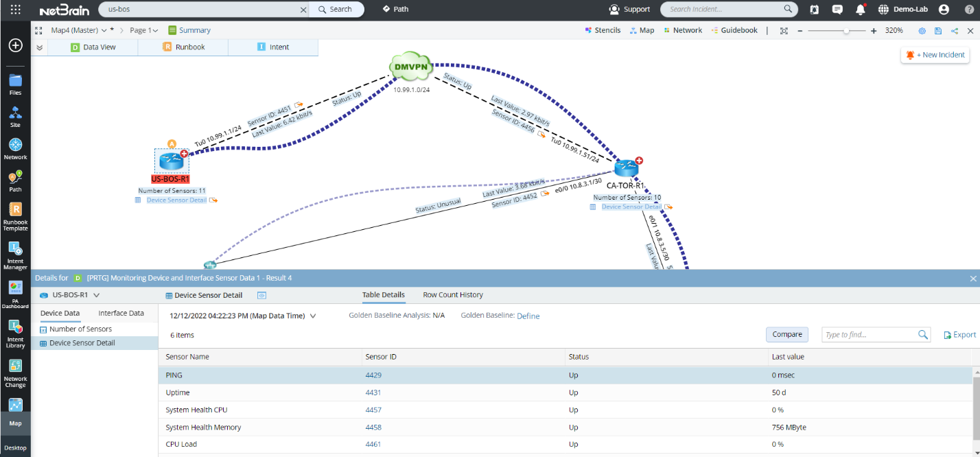Open Device Sensor Detail under CA-TOR-R1
Screen dimensions: 980x457
pyautogui.click(x=631, y=207)
